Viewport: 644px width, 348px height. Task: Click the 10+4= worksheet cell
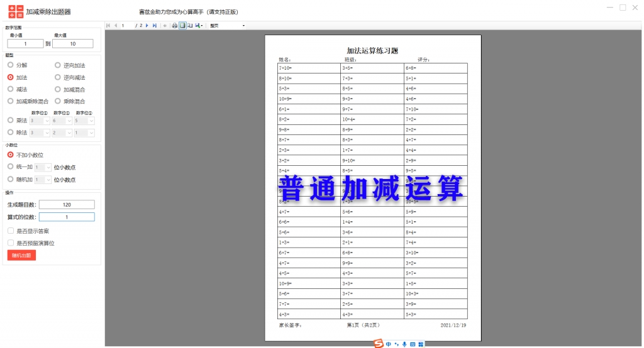(372, 119)
